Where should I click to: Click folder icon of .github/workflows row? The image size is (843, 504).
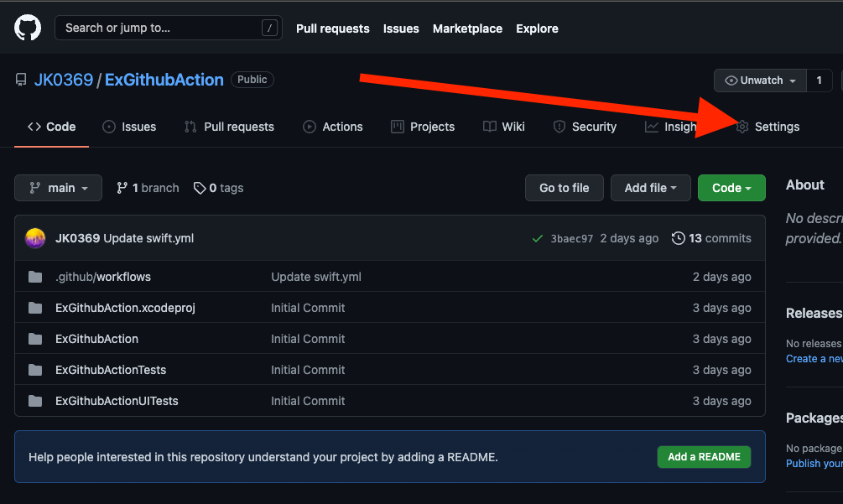(x=35, y=277)
